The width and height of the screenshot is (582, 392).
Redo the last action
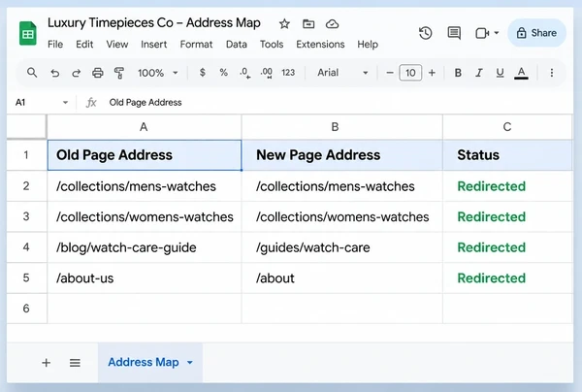point(76,73)
